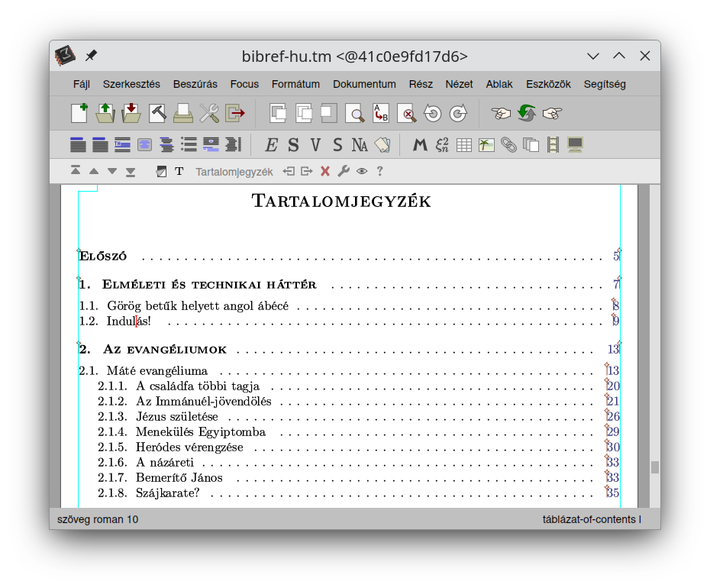Undo the last action with undo icon
Screen dimensions: 710x588
coord(432,114)
